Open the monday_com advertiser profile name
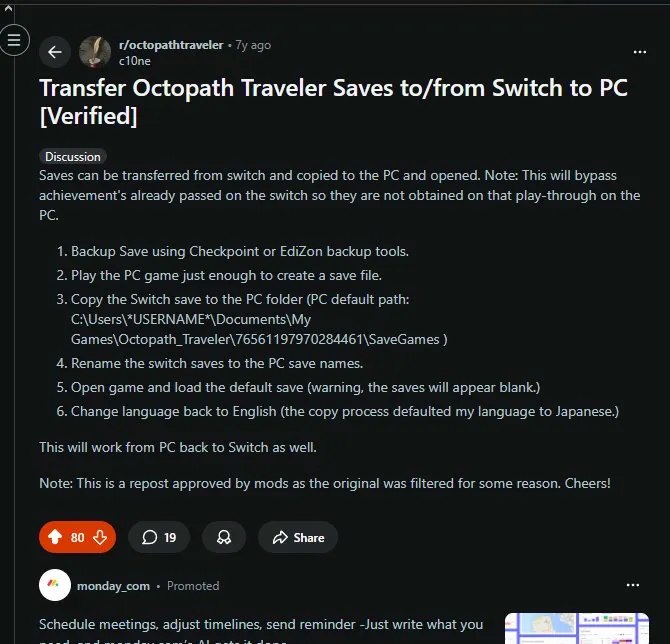This screenshot has height=644, width=670. tap(113, 586)
